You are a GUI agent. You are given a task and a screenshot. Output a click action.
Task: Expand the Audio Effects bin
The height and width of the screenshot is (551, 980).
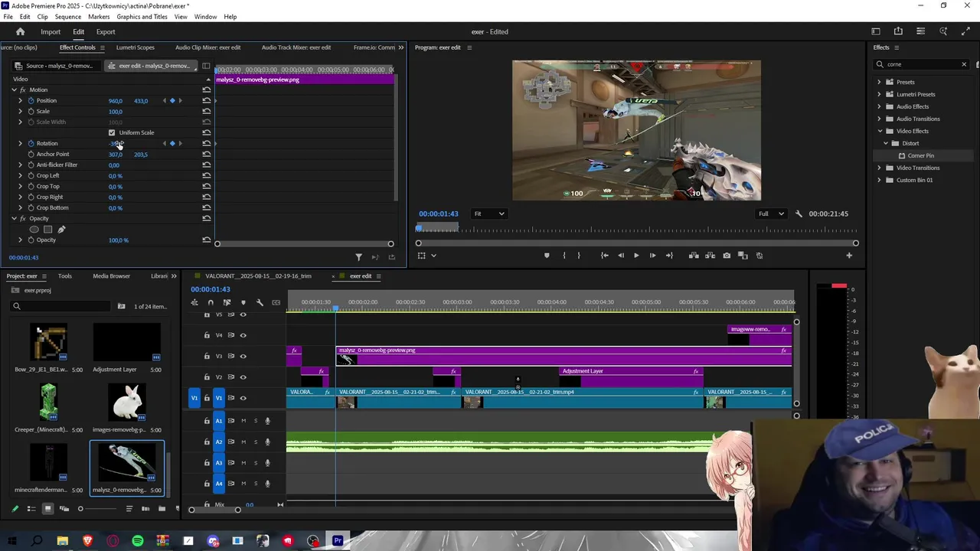coord(879,106)
